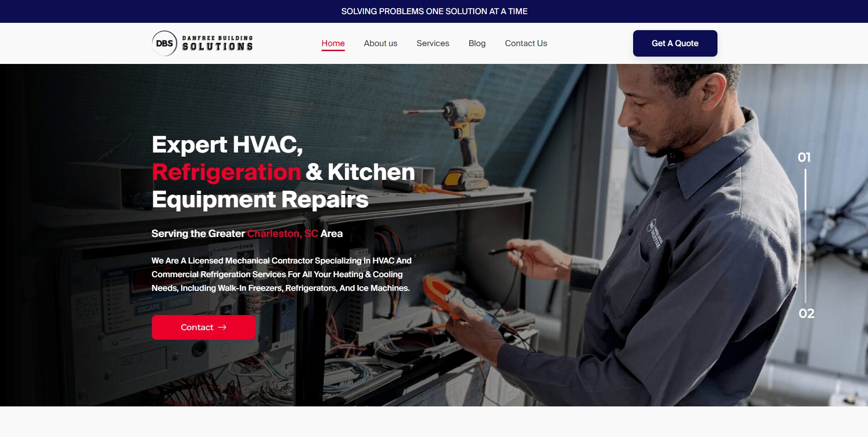Click the red Refrigeration heading word
Viewport: 868px width, 437px height.
(x=226, y=172)
